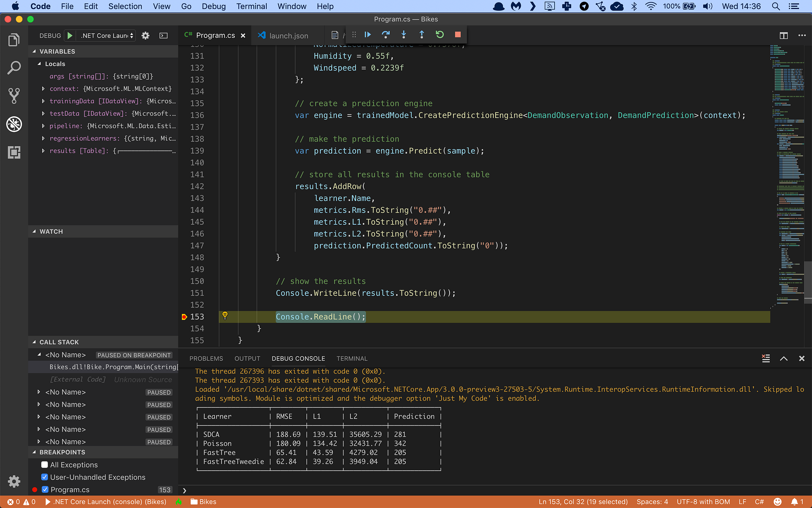
Task: Open the Search panel in the activity bar
Action: 14,67
